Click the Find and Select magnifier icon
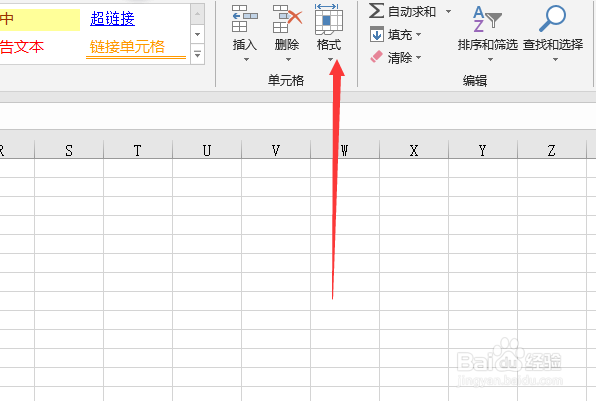 click(552, 18)
